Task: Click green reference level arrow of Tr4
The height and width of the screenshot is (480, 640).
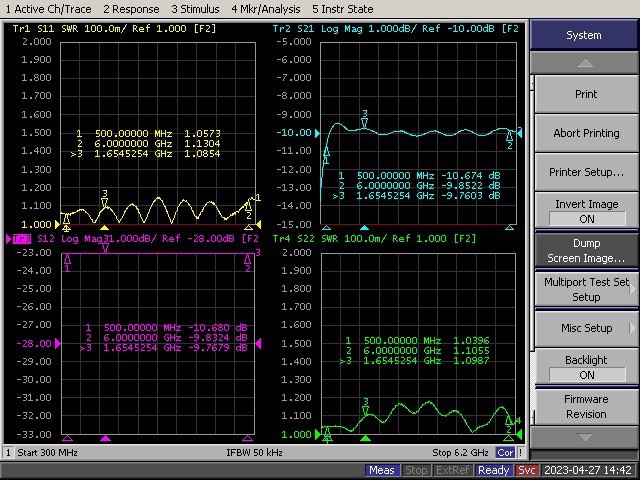Action: (318, 435)
